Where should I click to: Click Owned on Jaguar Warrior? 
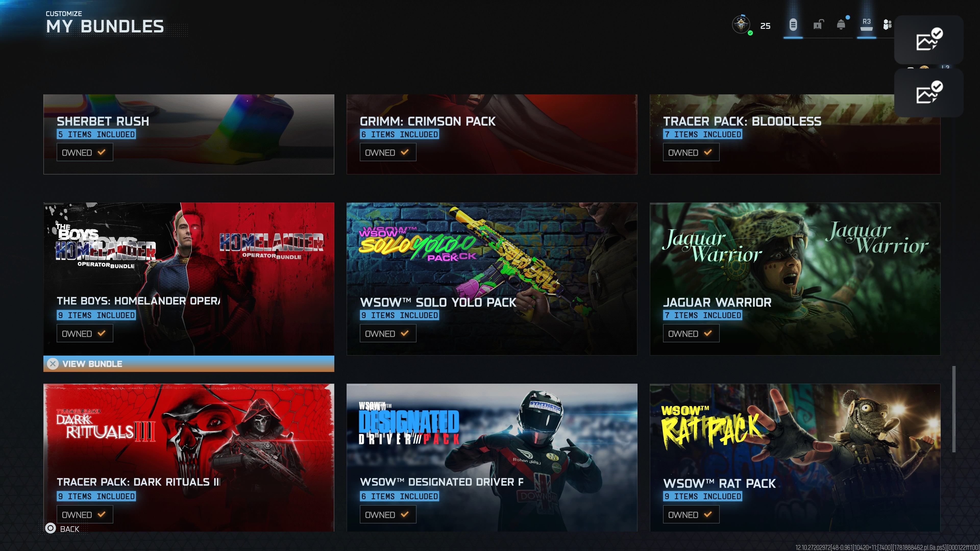coord(691,333)
